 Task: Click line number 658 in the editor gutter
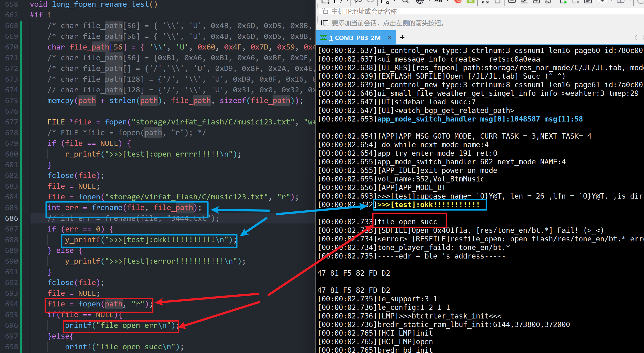click(12, 4)
